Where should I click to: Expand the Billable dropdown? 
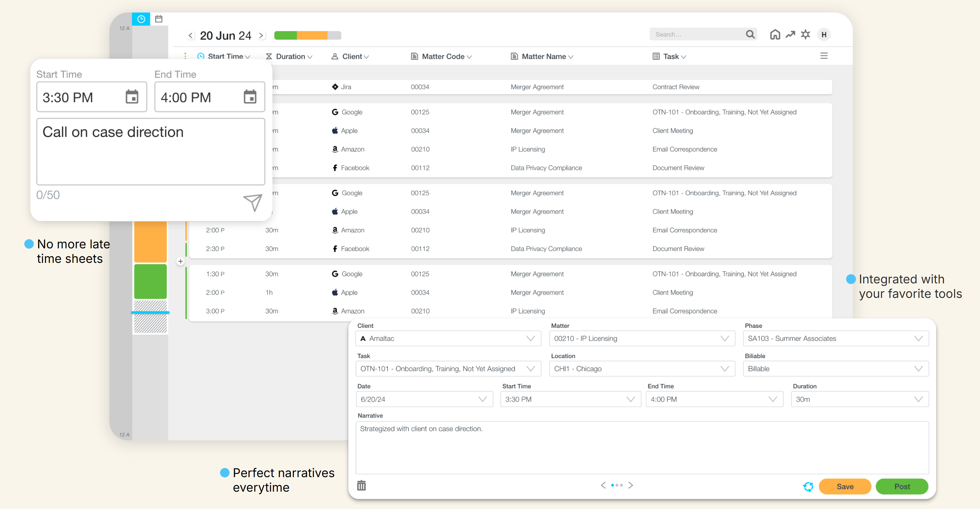pos(835,368)
